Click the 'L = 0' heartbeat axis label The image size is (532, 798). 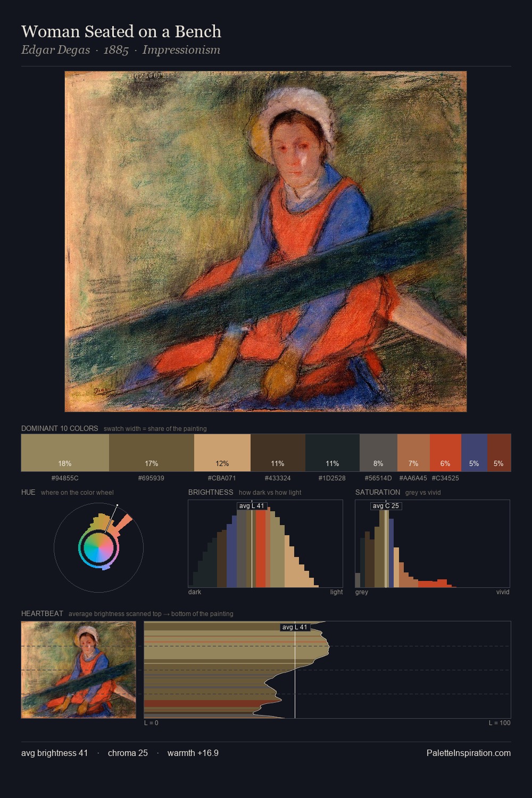(x=151, y=723)
